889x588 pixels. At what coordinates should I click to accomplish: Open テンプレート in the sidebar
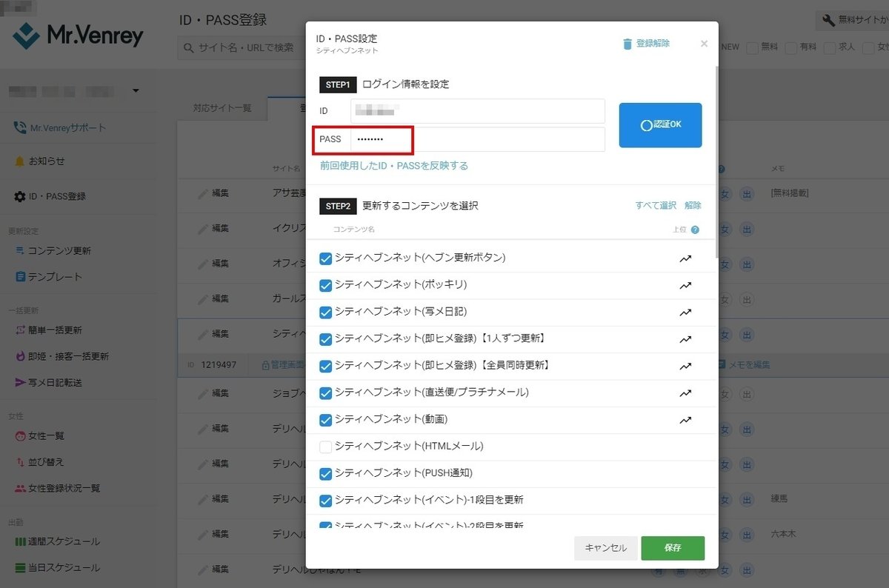[49, 277]
